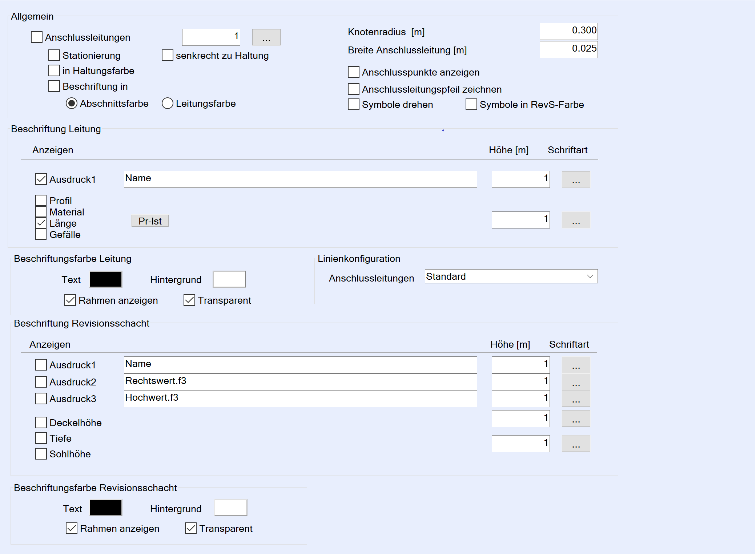Uncheck the Länge checkbox

click(41, 223)
